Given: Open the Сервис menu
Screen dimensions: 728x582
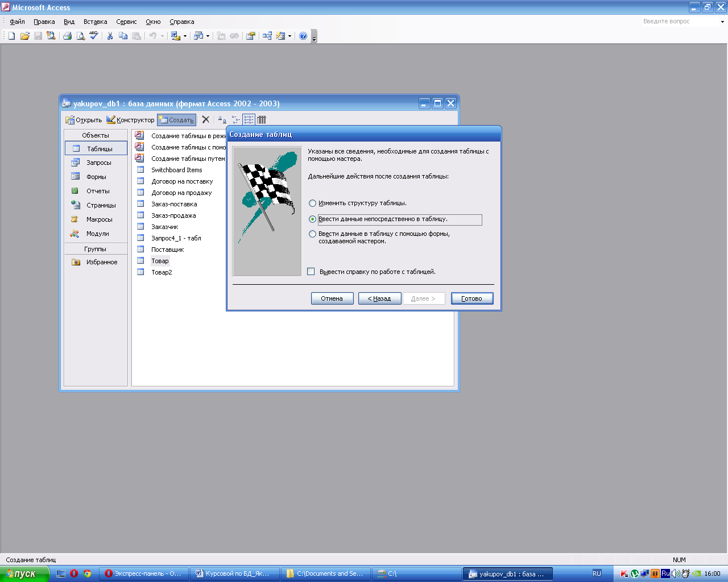Looking at the screenshot, I should 126,22.
